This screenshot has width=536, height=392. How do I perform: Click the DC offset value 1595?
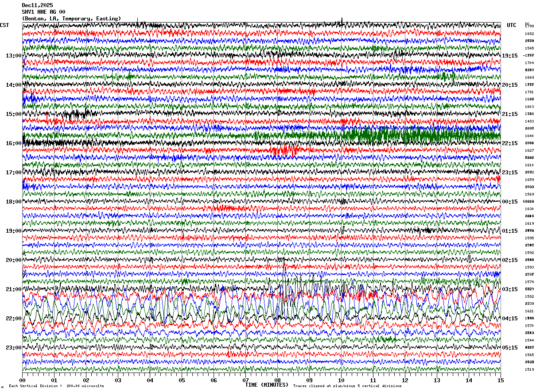pyautogui.click(x=529, y=238)
